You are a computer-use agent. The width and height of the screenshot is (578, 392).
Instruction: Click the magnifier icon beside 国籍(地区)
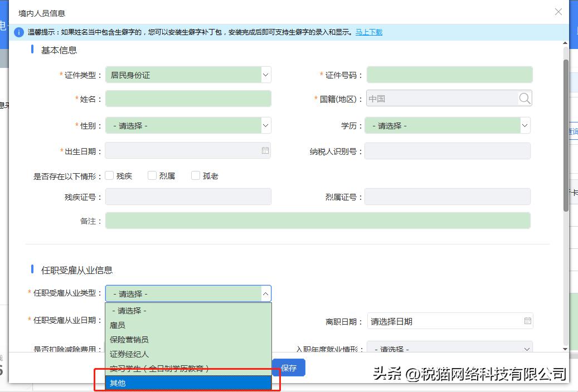(x=524, y=98)
